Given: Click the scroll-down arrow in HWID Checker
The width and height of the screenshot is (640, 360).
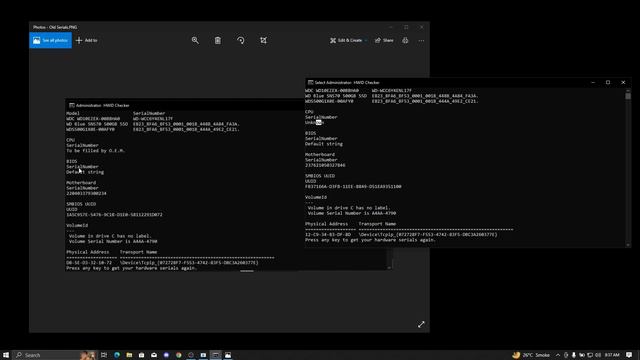Looking at the screenshot, I should coord(628,245).
